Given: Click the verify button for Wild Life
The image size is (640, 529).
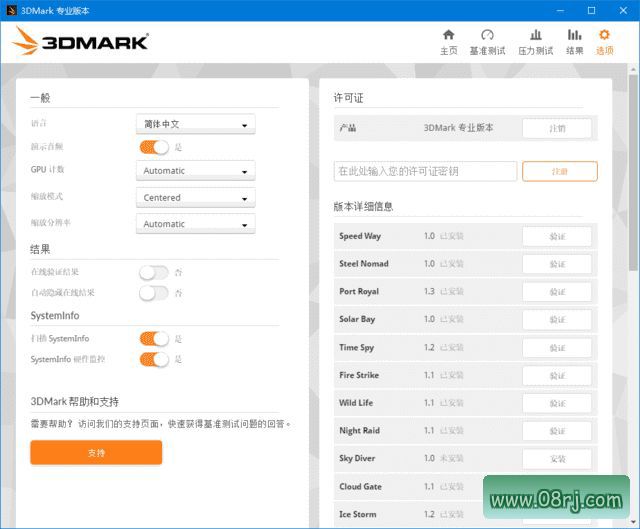Looking at the screenshot, I should click(x=557, y=403).
